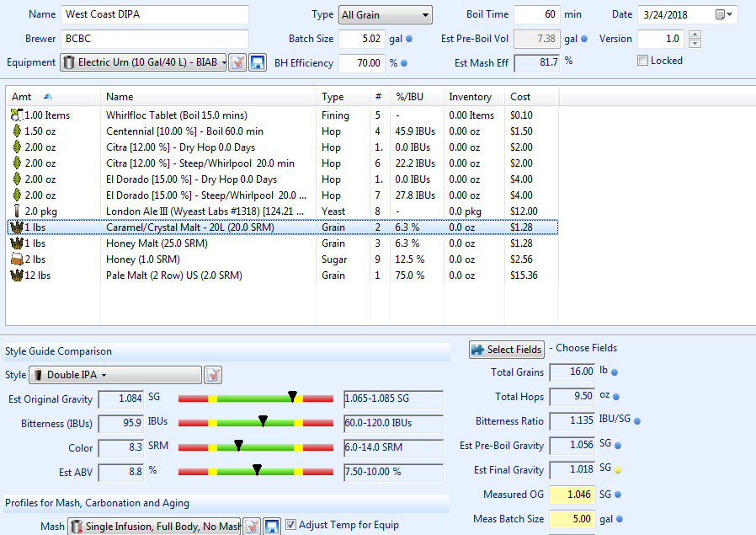Click the recipe Name input field
The height and width of the screenshot is (535, 756).
tap(155, 14)
